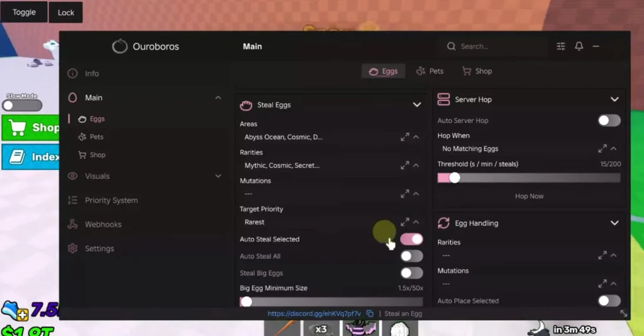
Task: Click the Main egg icon in sidebar
Action: tap(73, 97)
